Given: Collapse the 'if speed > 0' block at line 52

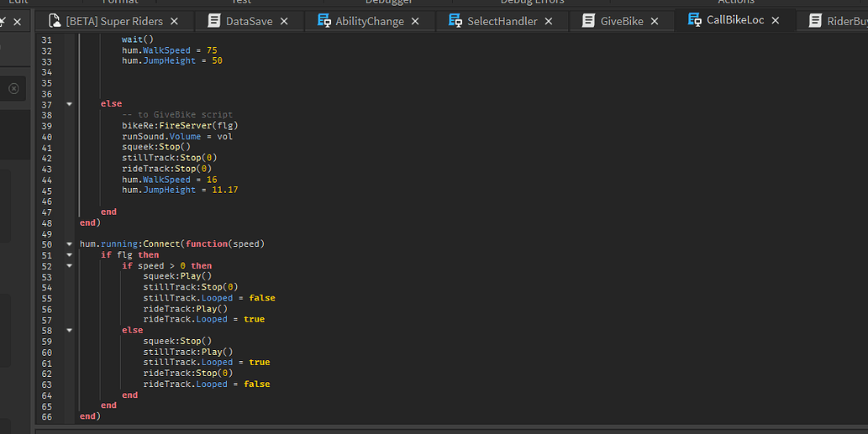Looking at the screenshot, I should [x=69, y=266].
